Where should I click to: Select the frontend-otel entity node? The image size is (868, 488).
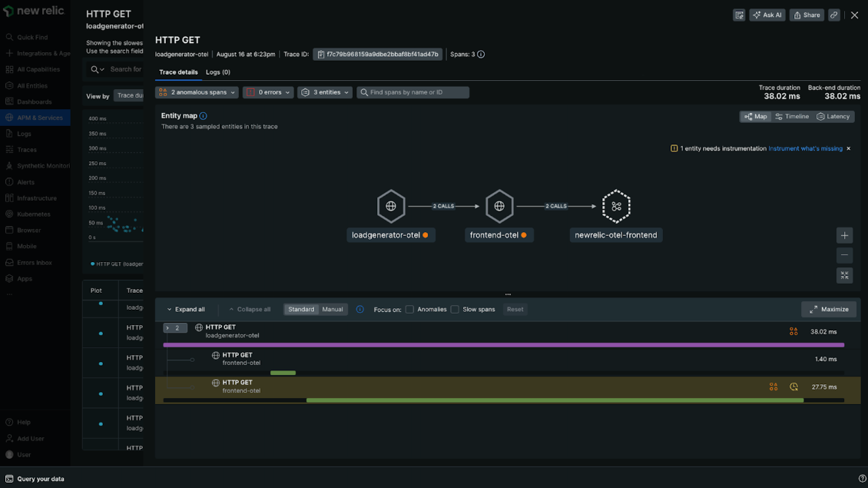pyautogui.click(x=499, y=206)
